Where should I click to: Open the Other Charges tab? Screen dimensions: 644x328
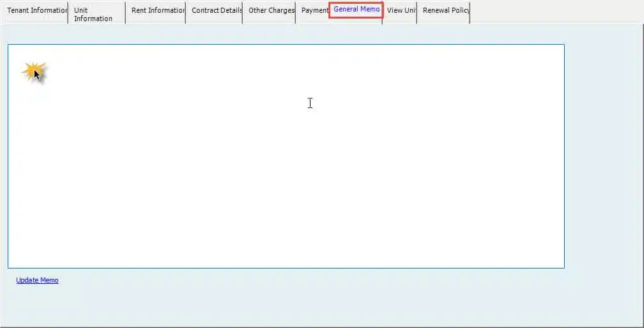tap(270, 11)
